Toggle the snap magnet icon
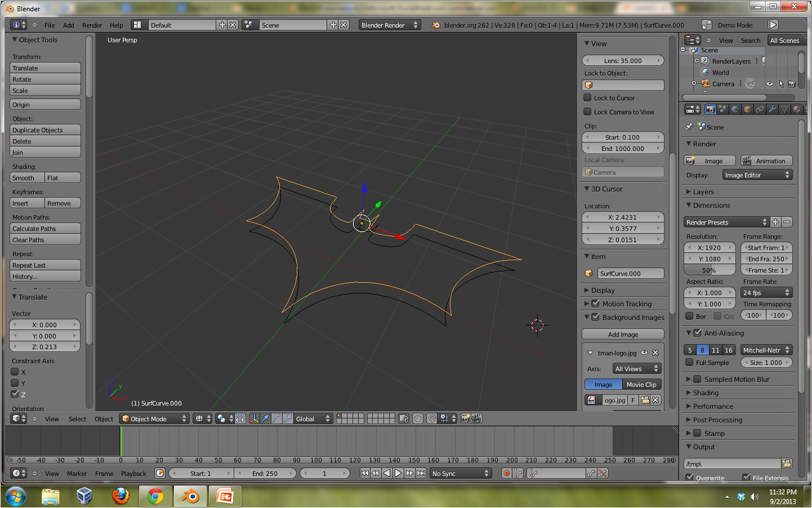812x508 pixels. tap(431, 418)
